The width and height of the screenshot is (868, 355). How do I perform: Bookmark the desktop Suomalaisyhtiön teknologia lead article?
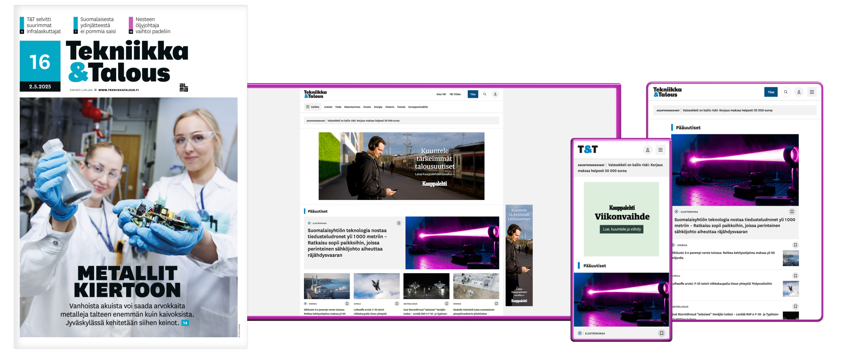click(x=398, y=223)
